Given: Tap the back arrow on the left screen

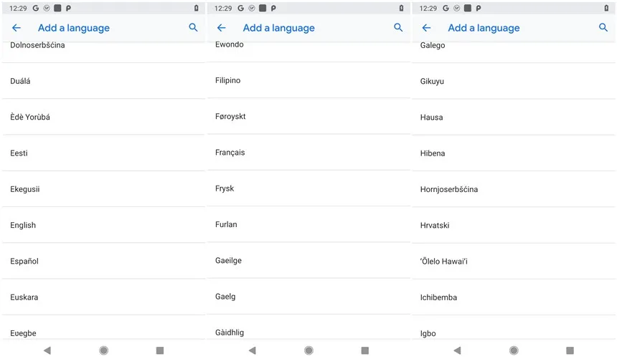Looking at the screenshot, I should pyautogui.click(x=16, y=27).
